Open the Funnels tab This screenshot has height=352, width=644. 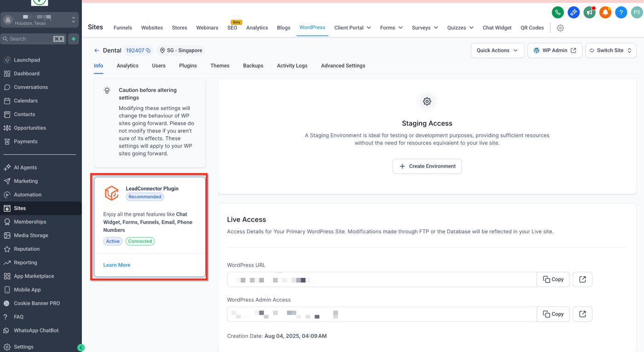tap(123, 28)
